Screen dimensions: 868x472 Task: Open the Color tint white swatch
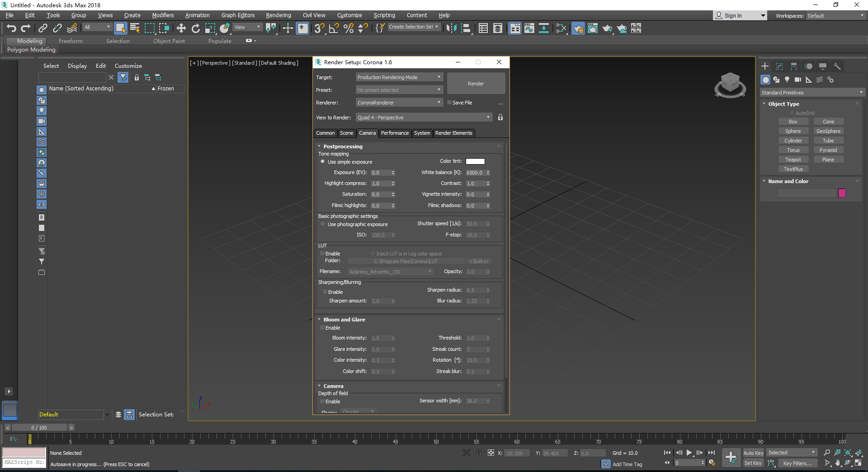click(x=475, y=161)
